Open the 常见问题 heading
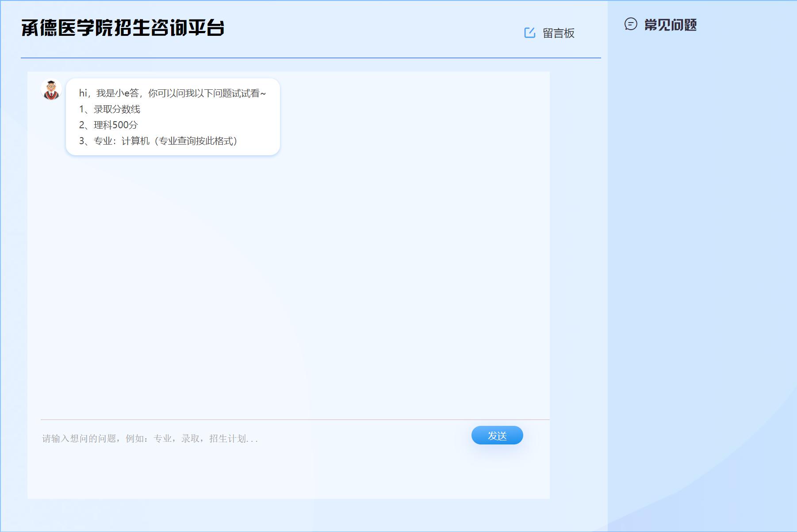This screenshot has height=532, width=797. [x=670, y=25]
